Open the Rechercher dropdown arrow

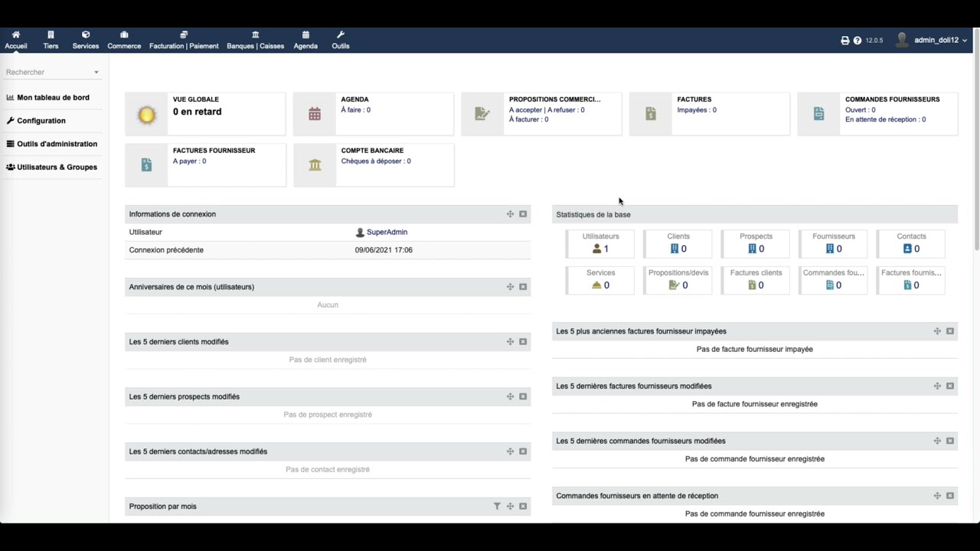(x=96, y=73)
